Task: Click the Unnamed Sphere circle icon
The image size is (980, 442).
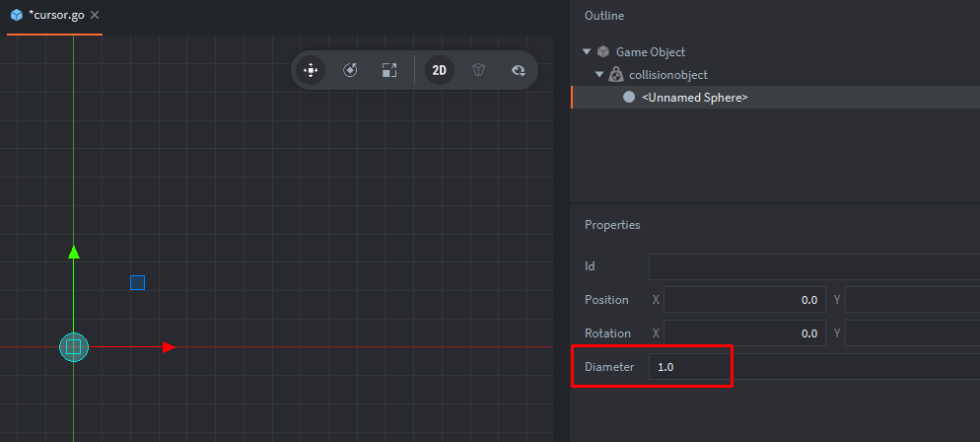Action: pyautogui.click(x=629, y=97)
